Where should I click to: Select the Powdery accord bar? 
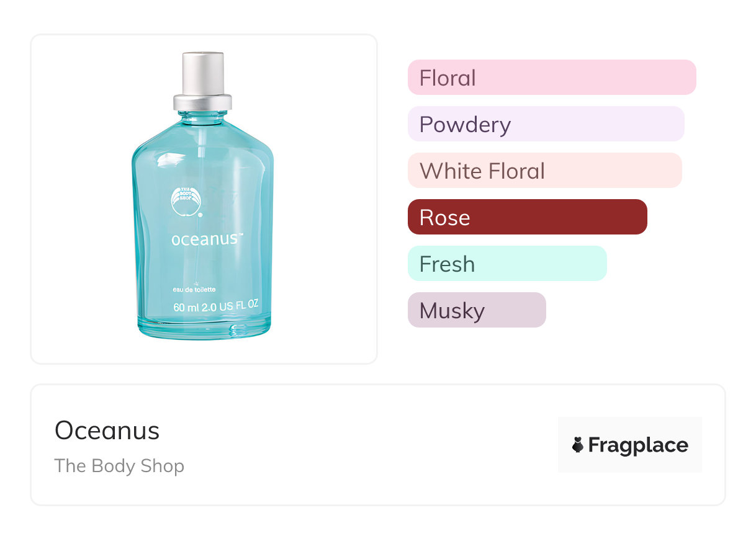point(546,124)
